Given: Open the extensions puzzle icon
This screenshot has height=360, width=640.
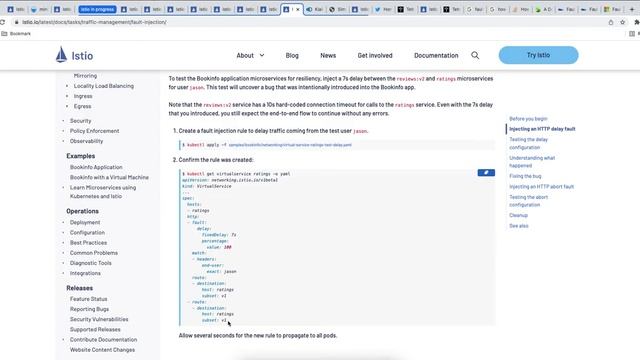Looking at the screenshot, I should [637, 22].
